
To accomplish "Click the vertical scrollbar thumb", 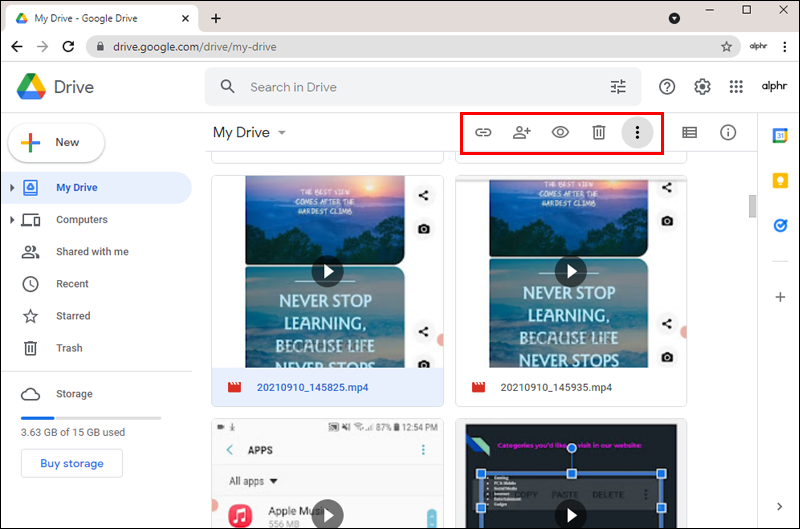I will [x=752, y=206].
